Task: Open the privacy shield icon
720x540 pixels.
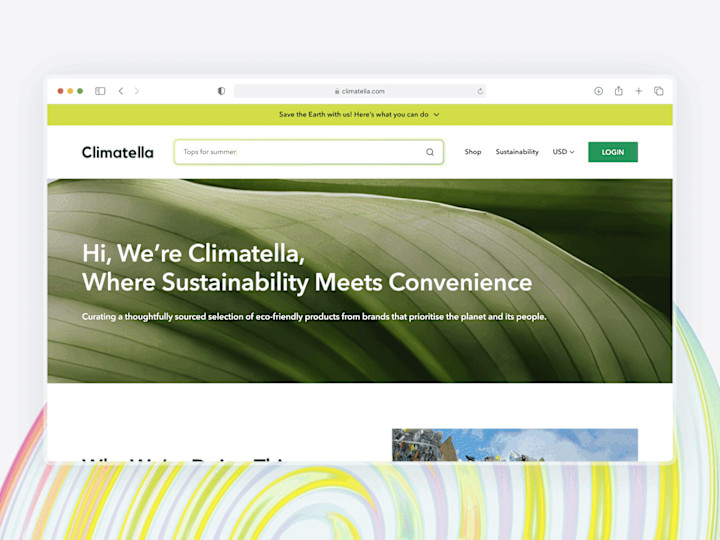Action: (x=221, y=91)
